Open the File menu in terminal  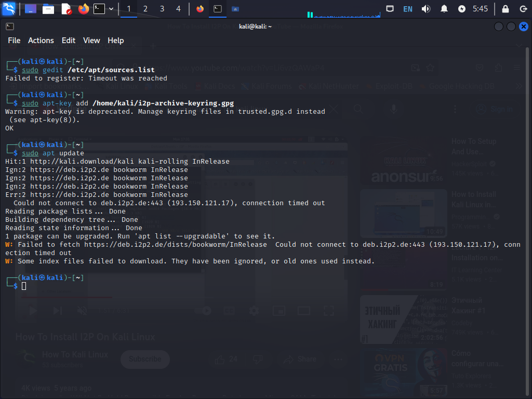14,41
